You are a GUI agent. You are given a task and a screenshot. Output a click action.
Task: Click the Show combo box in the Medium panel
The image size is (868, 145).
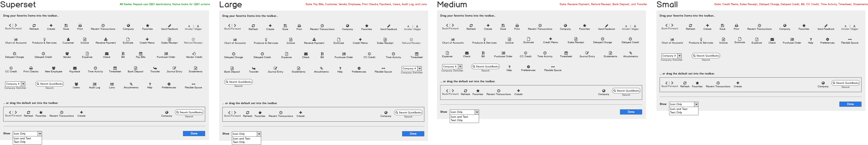[x=464, y=112]
